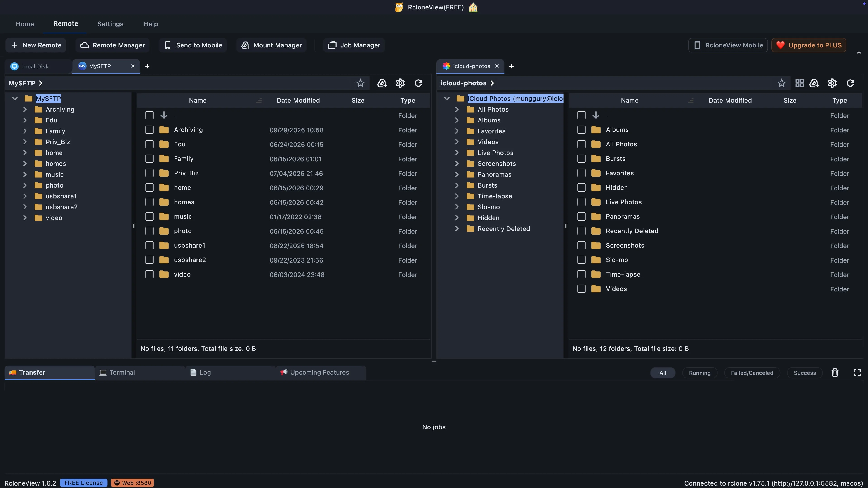Viewport: 868px width, 488px height.
Task: Check the Priv_Biz folder checkbox
Action: (149, 173)
